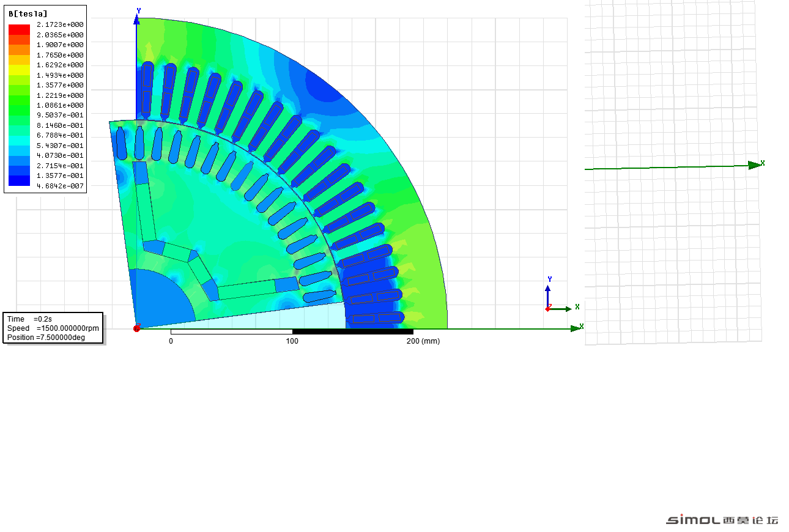The image size is (789, 532).
Task: Click the black segment of the scale bar
Action: (x=353, y=331)
